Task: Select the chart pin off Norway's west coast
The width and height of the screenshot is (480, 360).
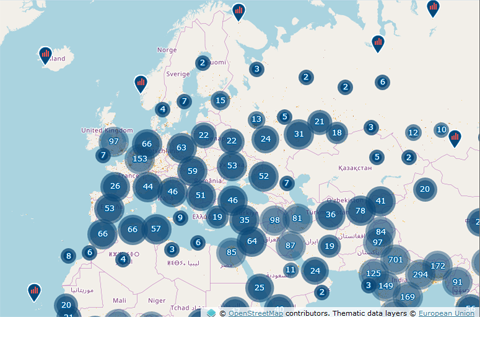Action: tap(141, 84)
